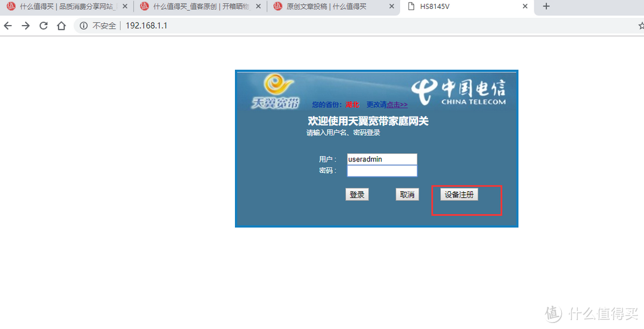Go to the browser home icon
644x329 pixels.
click(x=61, y=26)
